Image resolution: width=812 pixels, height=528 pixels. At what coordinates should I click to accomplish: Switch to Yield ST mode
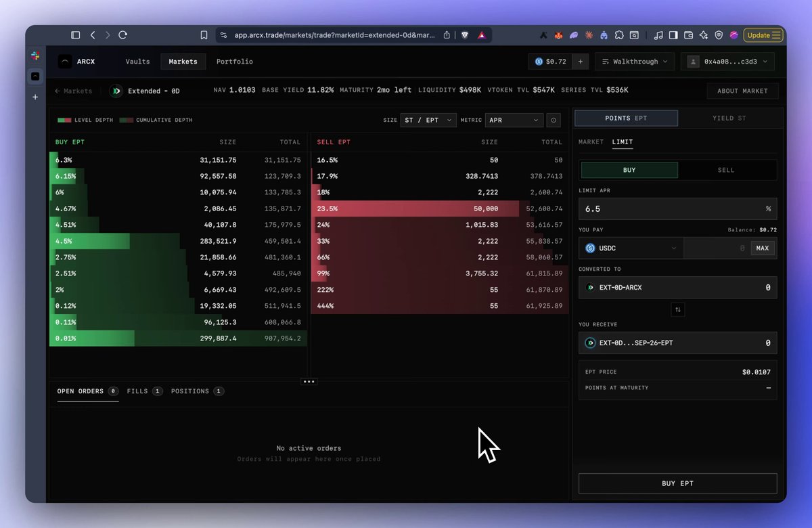coord(729,118)
